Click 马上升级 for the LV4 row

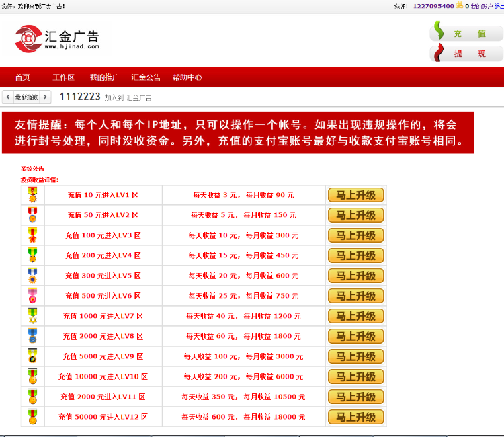tap(355, 255)
